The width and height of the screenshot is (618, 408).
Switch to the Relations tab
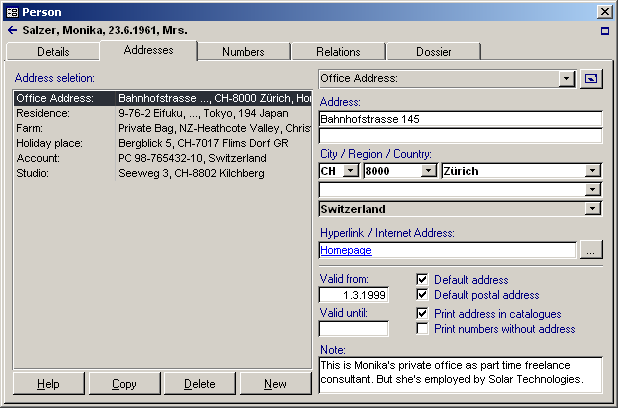click(x=338, y=51)
